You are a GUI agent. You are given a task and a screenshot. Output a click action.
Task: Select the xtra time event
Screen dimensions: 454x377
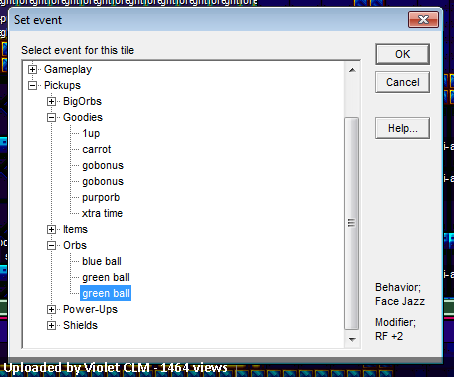(102, 213)
